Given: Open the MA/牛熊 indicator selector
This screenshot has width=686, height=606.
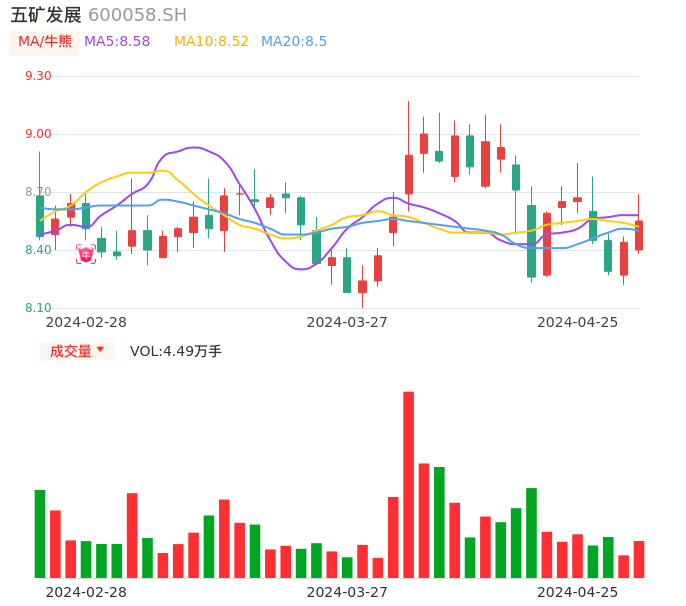Looking at the screenshot, I should coord(44,42).
